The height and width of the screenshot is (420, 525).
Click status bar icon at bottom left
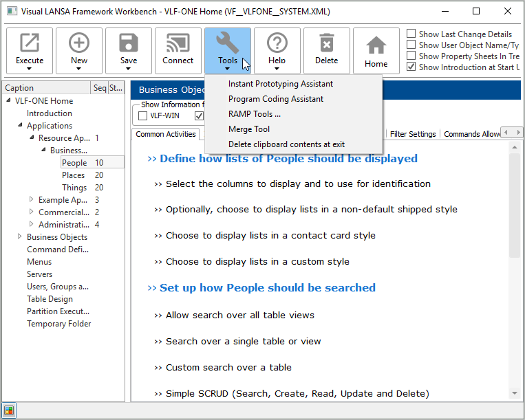coord(10,411)
